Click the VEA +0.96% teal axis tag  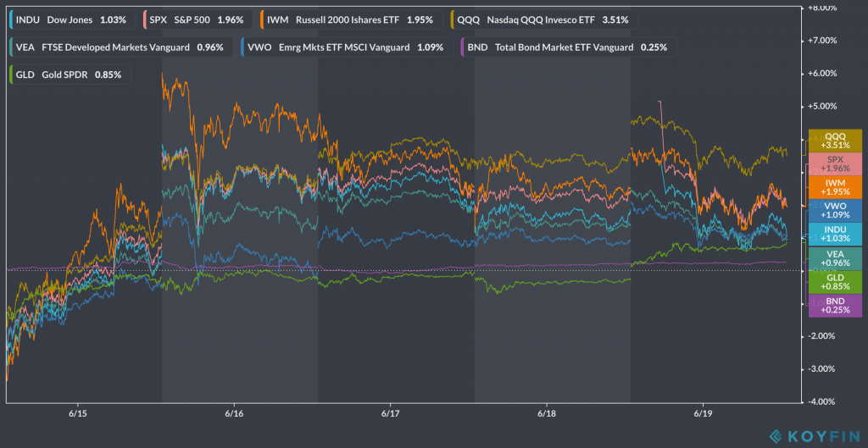835,258
